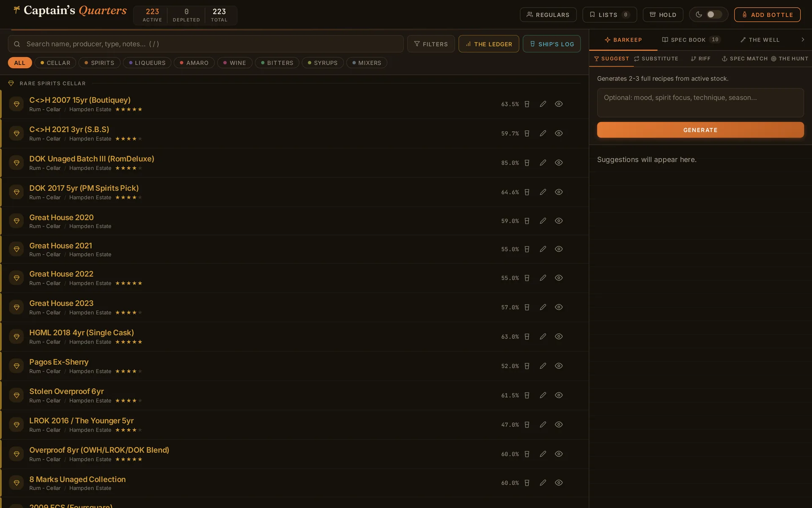Open the Regulars panel
Image resolution: width=812 pixels, height=508 pixels.
(x=548, y=15)
